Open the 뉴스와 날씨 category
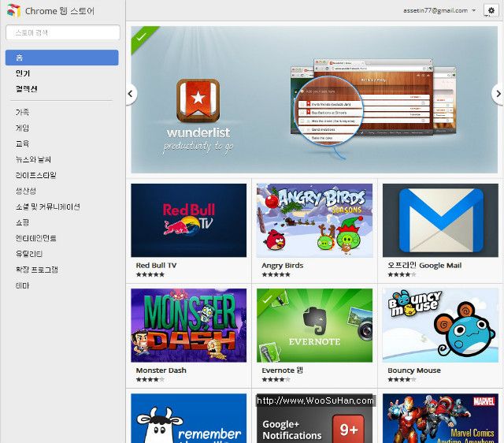The width and height of the screenshot is (504, 443). 33,159
